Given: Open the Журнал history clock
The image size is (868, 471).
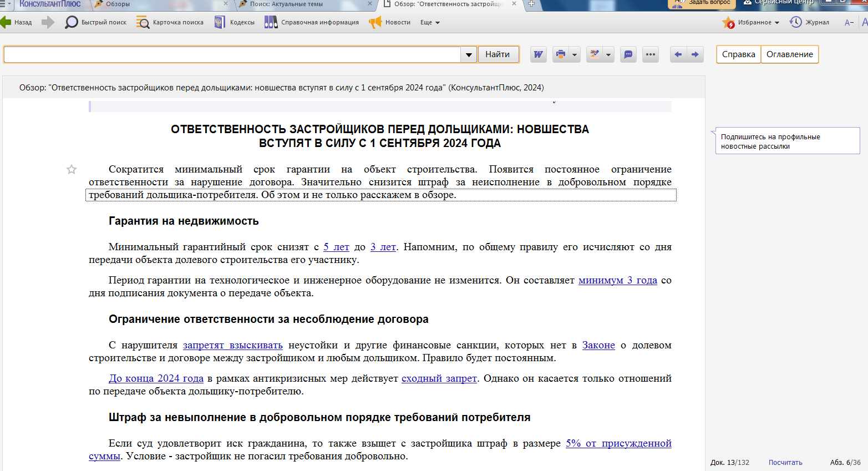Looking at the screenshot, I should click(x=796, y=22).
